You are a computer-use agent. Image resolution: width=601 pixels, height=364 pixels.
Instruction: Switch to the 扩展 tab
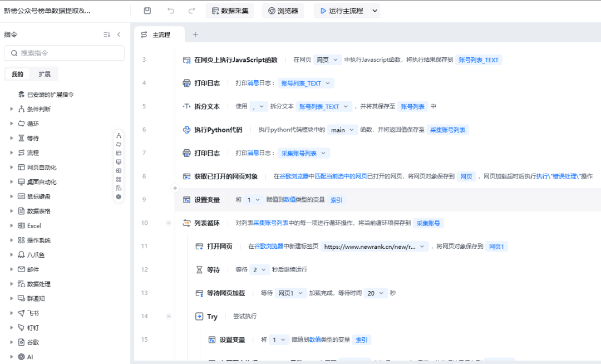[45, 74]
